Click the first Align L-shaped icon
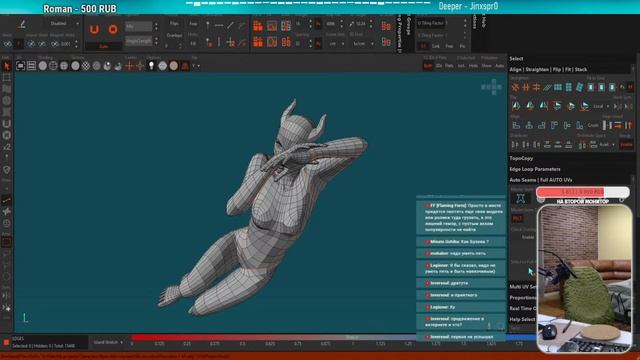 coord(516,125)
